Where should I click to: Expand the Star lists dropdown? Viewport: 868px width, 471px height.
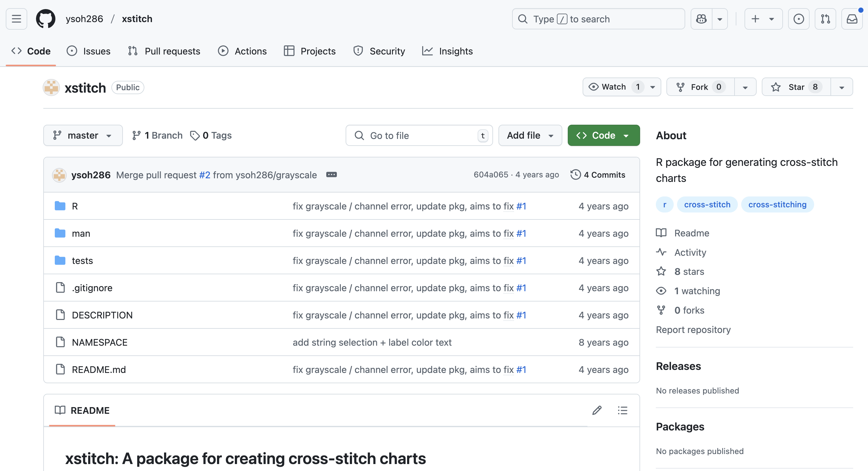842,87
